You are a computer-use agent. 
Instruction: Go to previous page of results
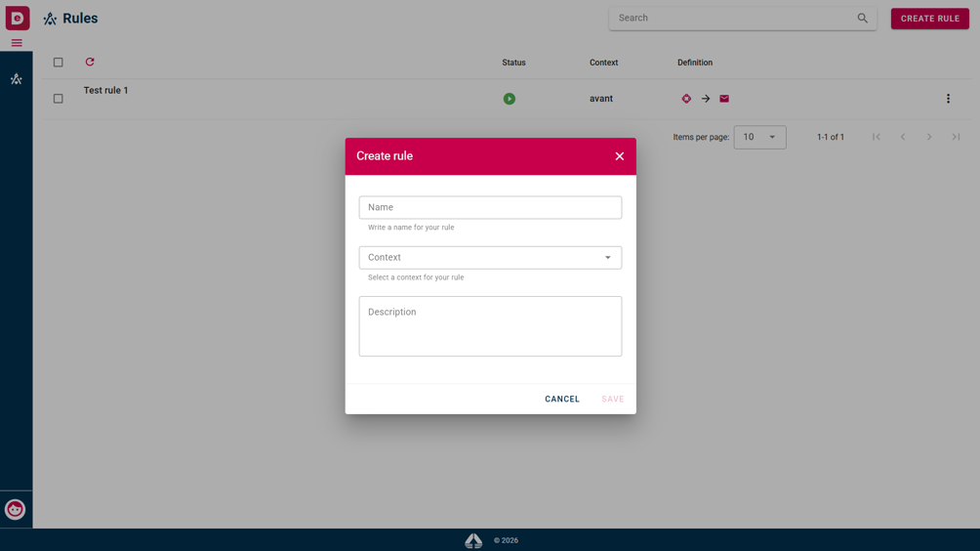click(903, 137)
